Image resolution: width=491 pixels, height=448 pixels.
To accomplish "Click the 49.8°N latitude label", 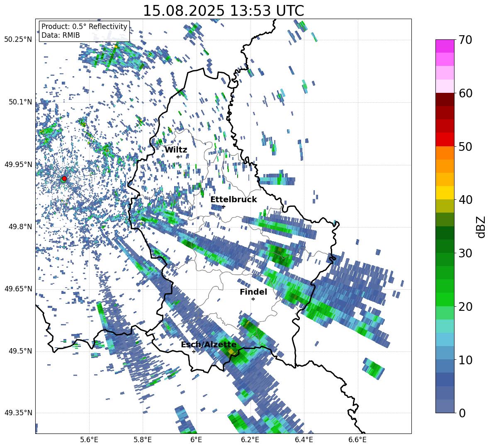I will point(20,227).
